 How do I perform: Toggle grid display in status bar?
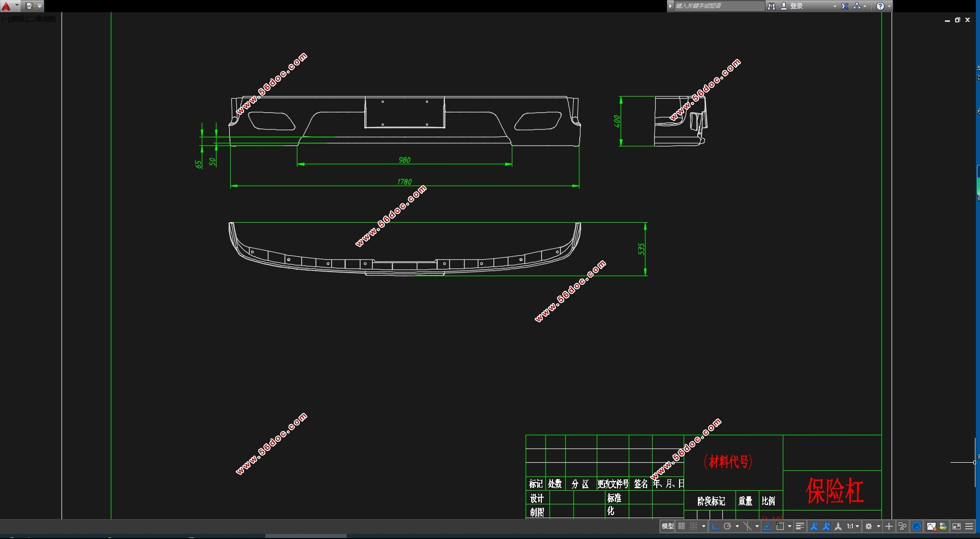[x=682, y=526]
